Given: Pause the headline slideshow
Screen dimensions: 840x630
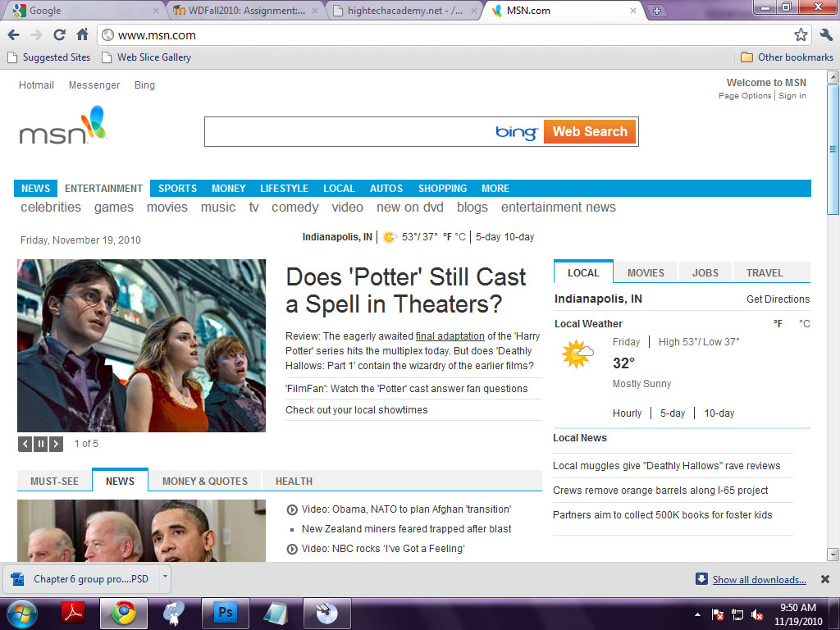Looking at the screenshot, I should tap(40, 444).
